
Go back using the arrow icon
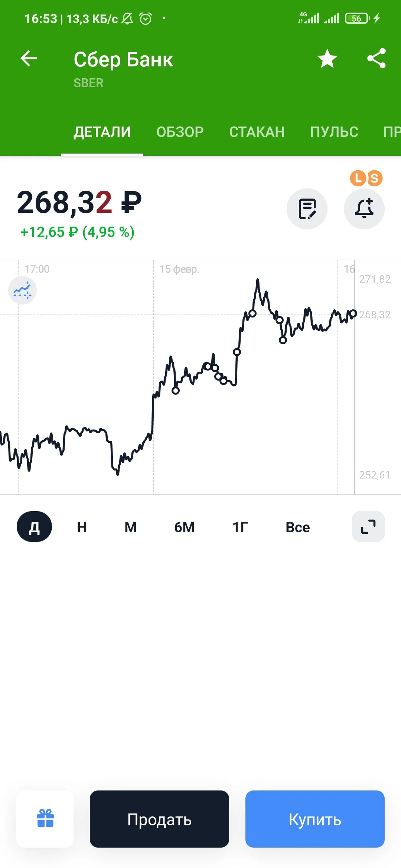point(29,59)
